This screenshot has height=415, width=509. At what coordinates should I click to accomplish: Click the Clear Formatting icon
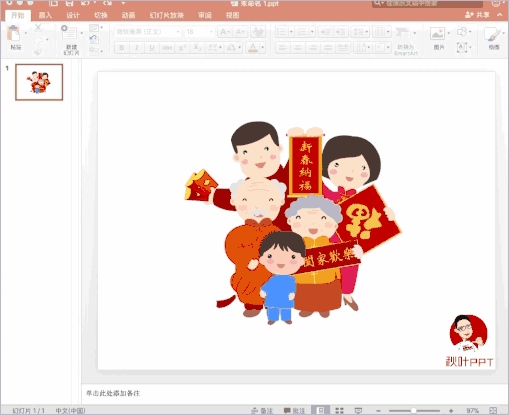point(257,32)
